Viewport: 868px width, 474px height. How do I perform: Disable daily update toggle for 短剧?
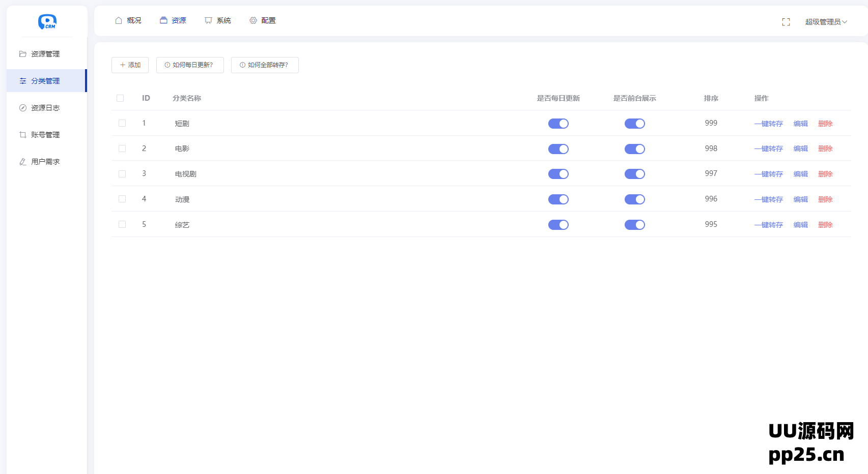(x=558, y=124)
